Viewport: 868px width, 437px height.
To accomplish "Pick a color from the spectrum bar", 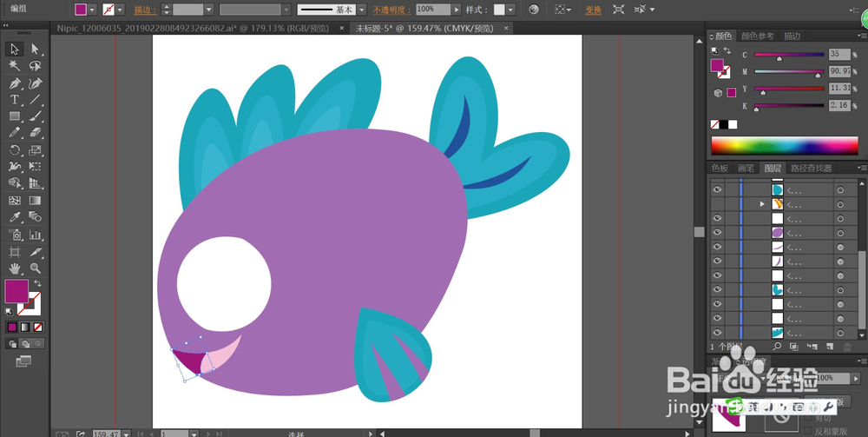I will pyautogui.click(x=785, y=145).
